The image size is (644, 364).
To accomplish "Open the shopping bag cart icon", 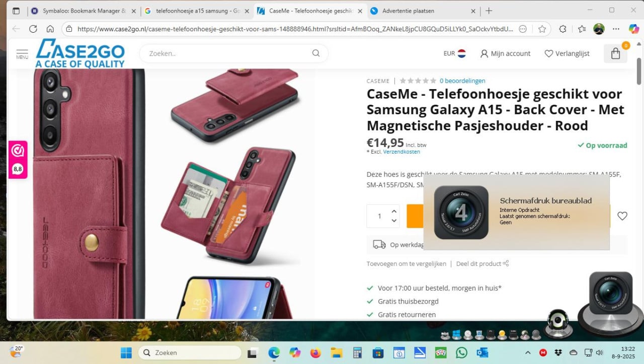I will pyautogui.click(x=615, y=53).
